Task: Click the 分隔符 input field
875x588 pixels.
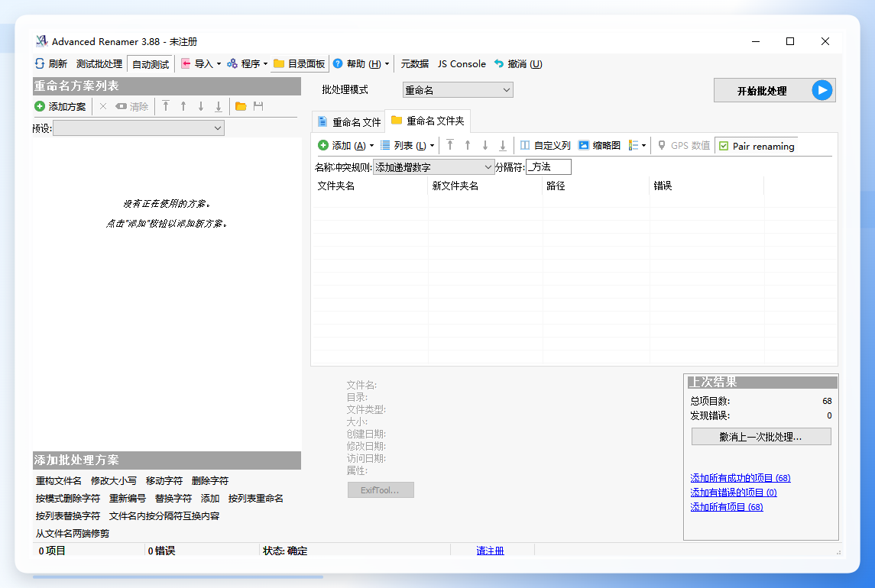Action: [x=549, y=166]
